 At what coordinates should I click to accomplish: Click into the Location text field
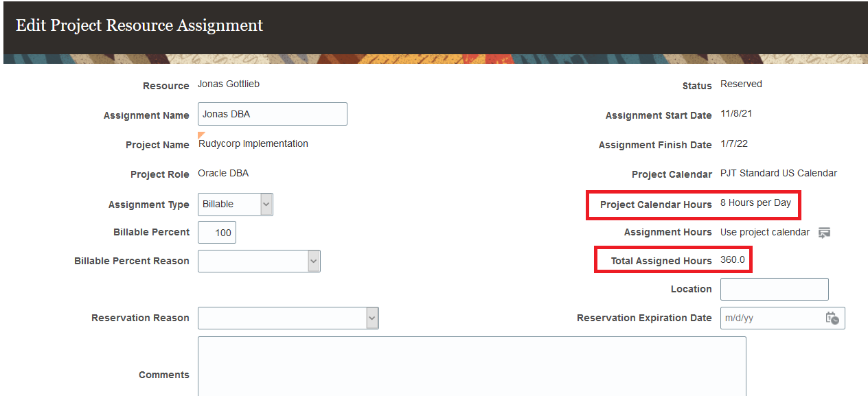tap(775, 289)
